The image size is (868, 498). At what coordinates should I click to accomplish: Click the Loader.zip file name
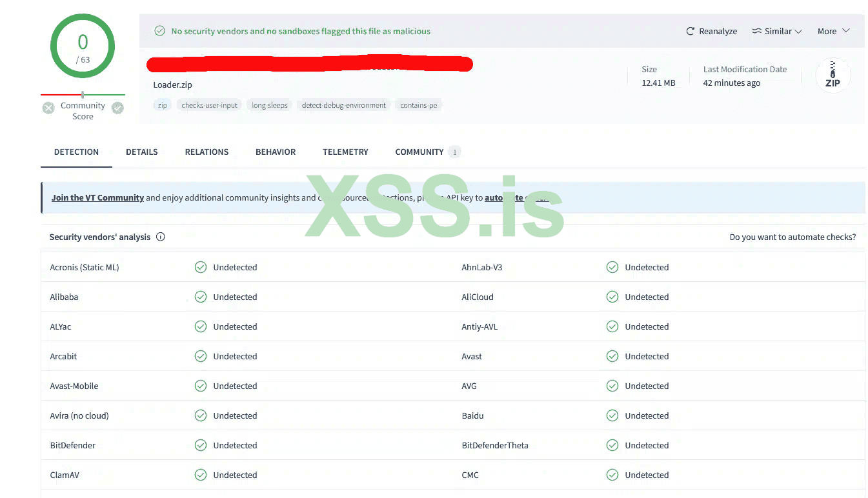coord(172,85)
